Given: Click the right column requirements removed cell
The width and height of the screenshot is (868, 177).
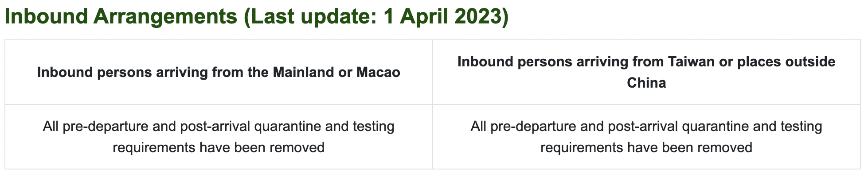Looking at the screenshot, I should (646, 137).
